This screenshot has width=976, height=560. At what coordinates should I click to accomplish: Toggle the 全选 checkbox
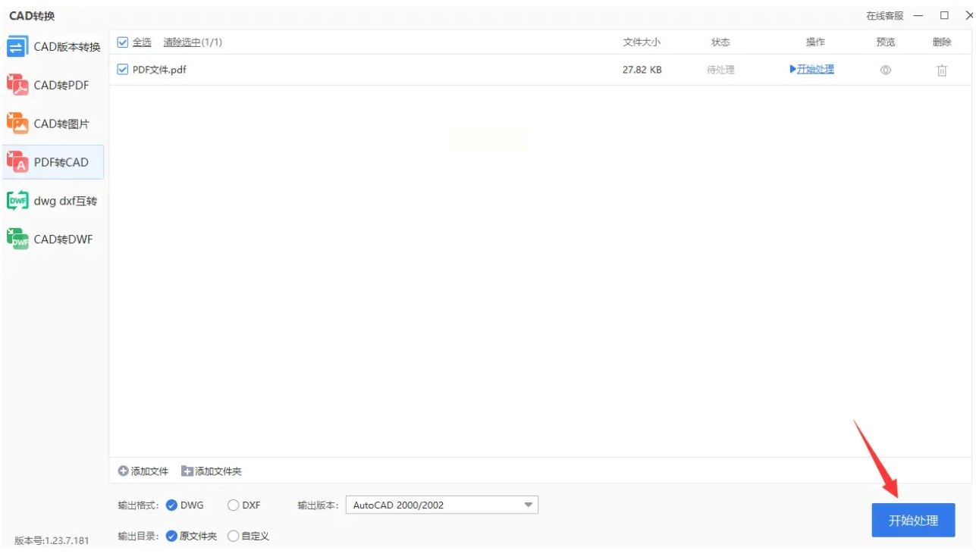point(123,42)
